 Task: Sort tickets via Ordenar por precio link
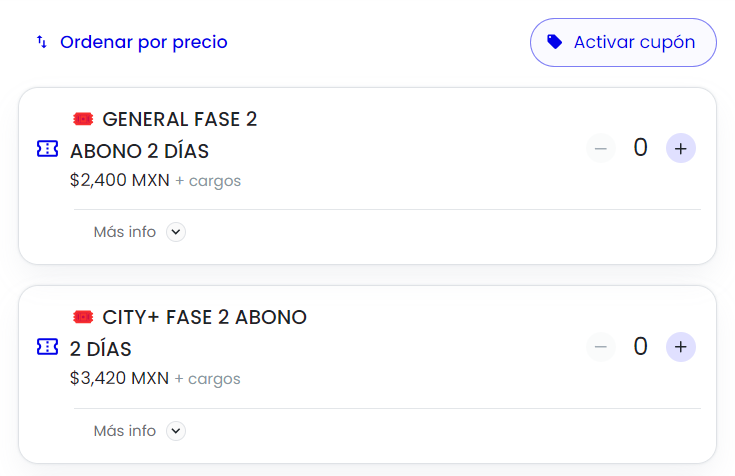coord(143,42)
